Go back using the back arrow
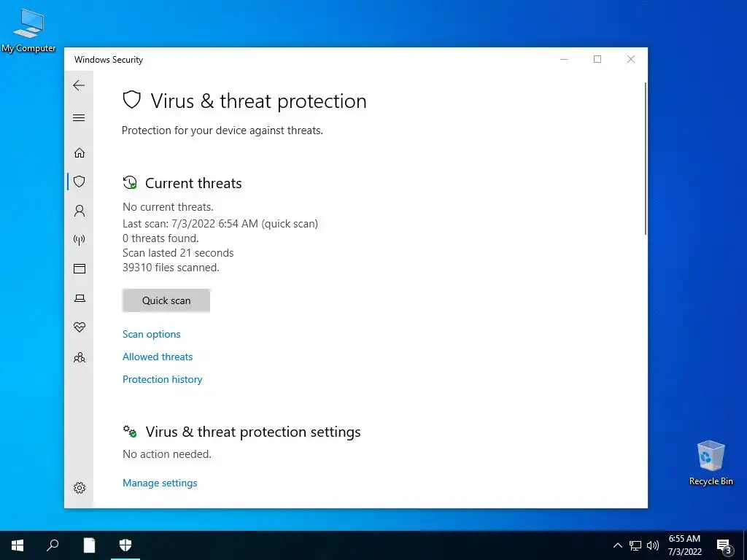The height and width of the screenshot is (560, 747). [79, 86]
